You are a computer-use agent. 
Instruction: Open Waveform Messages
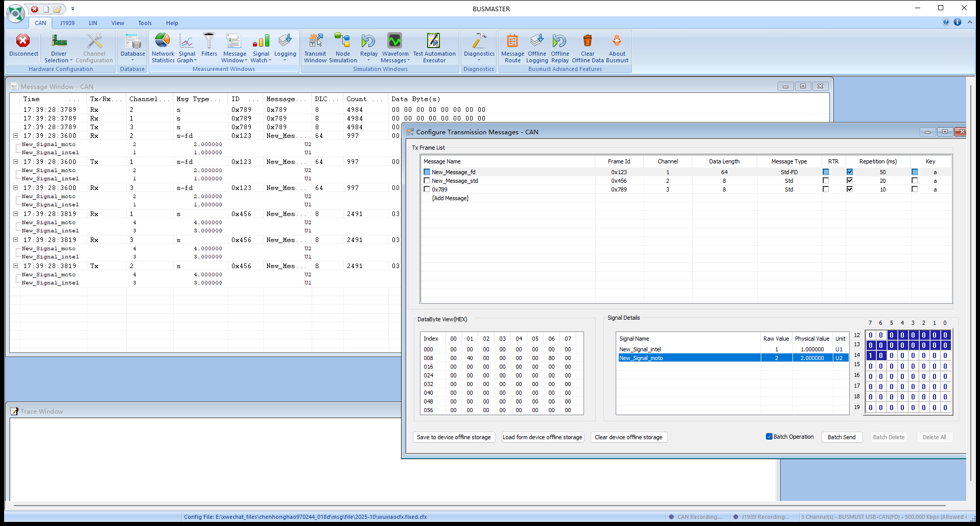coord(395,49)
